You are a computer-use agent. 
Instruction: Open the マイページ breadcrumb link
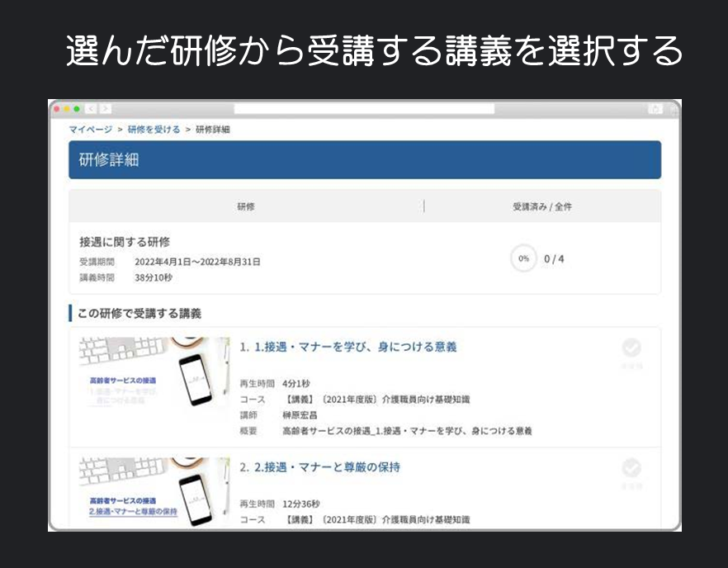coord(90,130)
